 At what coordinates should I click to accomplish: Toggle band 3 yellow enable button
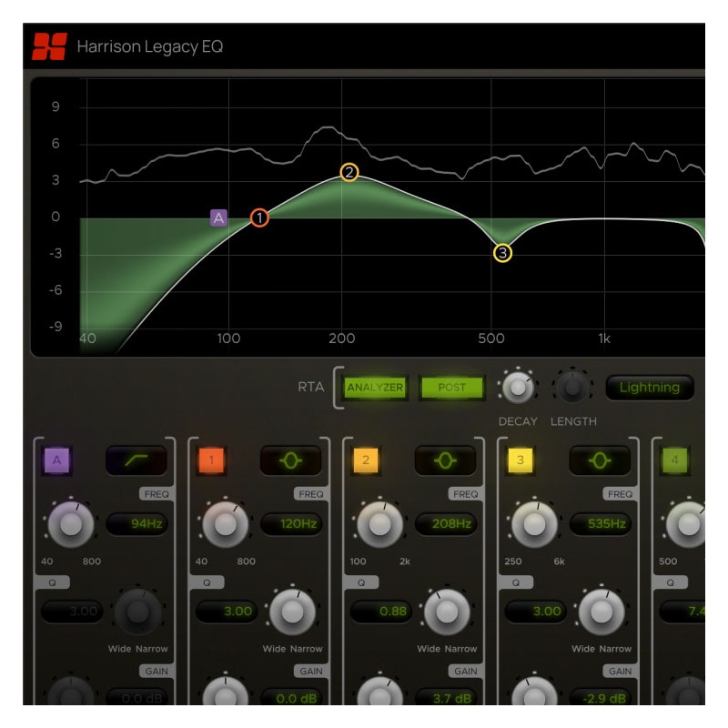521,460
